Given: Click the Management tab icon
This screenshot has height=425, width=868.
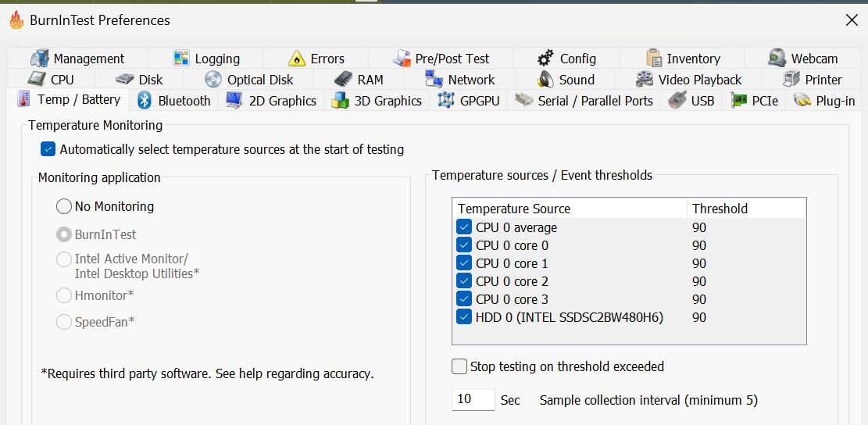Looking at the screenshot, I should (x=39, y=58).
